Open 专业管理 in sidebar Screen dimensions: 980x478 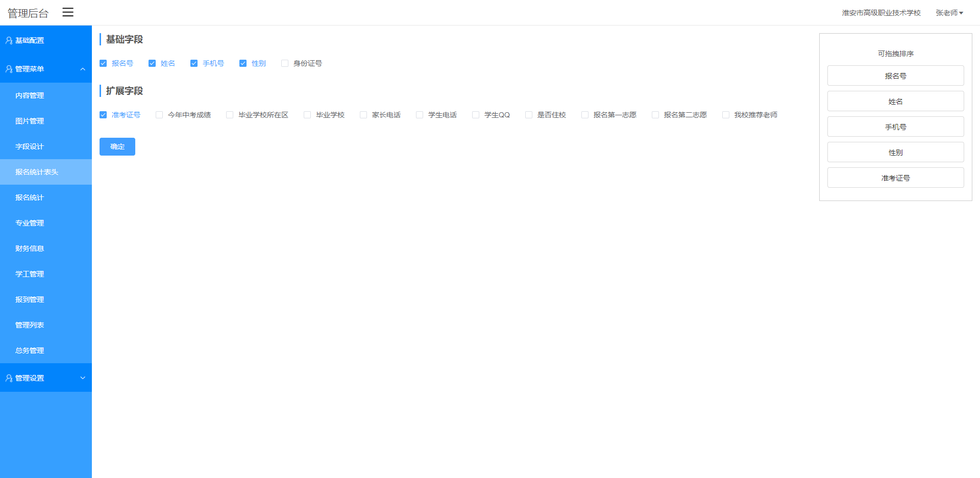click(x=46, y=223)
